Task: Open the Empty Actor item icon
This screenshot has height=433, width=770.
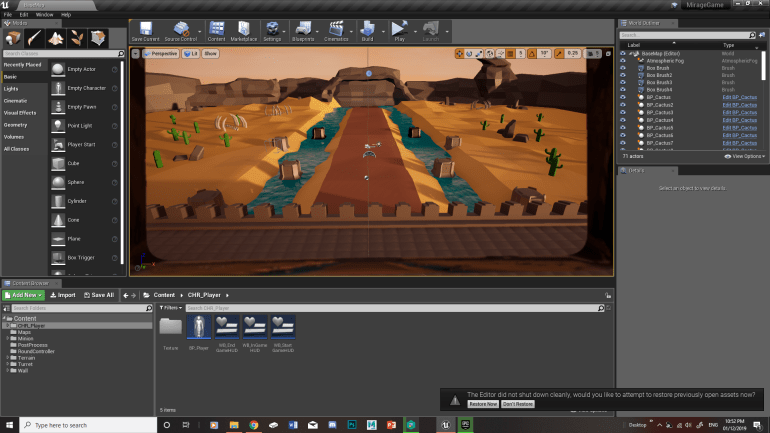Action: (58, 69)
